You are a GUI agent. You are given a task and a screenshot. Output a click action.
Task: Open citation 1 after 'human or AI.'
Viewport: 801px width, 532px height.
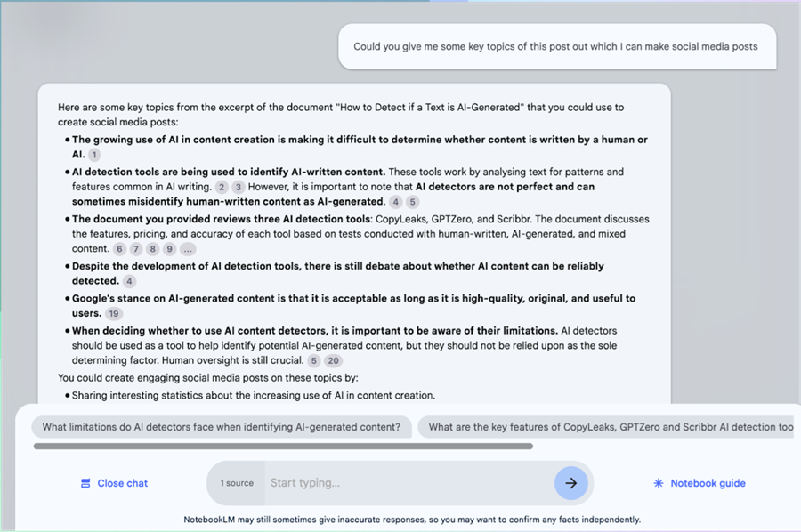click(x=94, y=155)
